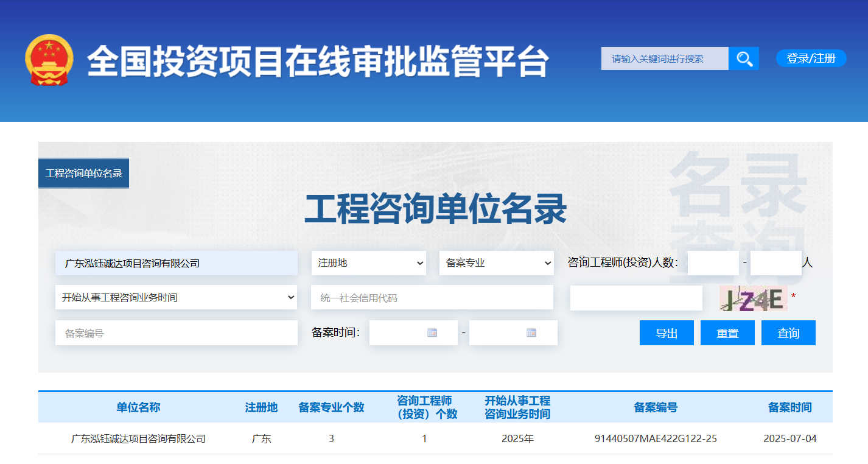868x464 pixels.
Task: Click the header keyword search box
Action: pos(665,58)
